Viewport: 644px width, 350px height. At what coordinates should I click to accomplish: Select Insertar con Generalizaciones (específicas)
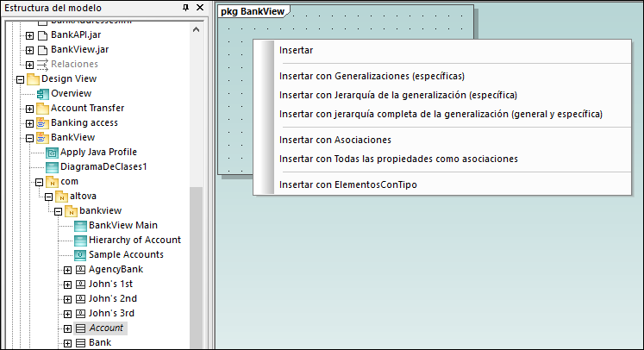coord(372,76)
